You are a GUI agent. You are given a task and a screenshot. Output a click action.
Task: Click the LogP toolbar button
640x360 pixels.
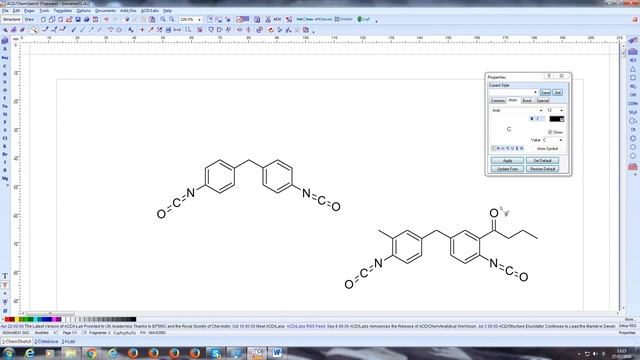pyautogui.click(x=364, y=19)
